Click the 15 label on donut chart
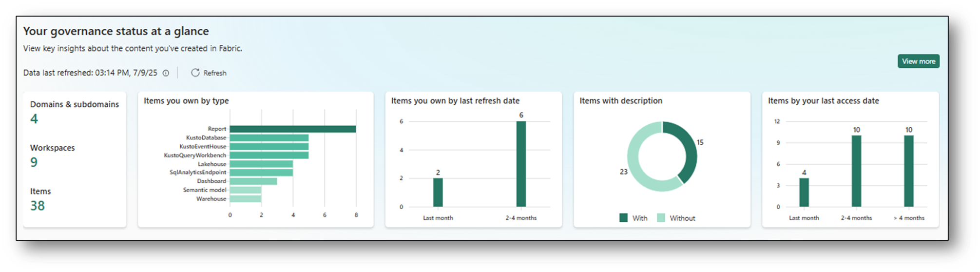This screenshot has height=272, width=980. [700, 142]
